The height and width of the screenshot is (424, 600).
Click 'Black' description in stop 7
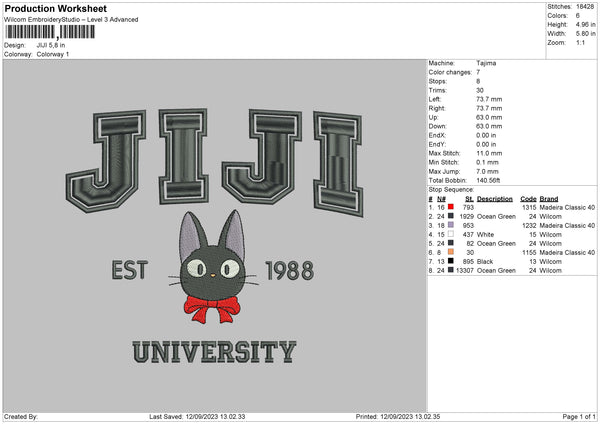(x=485, y=262)
